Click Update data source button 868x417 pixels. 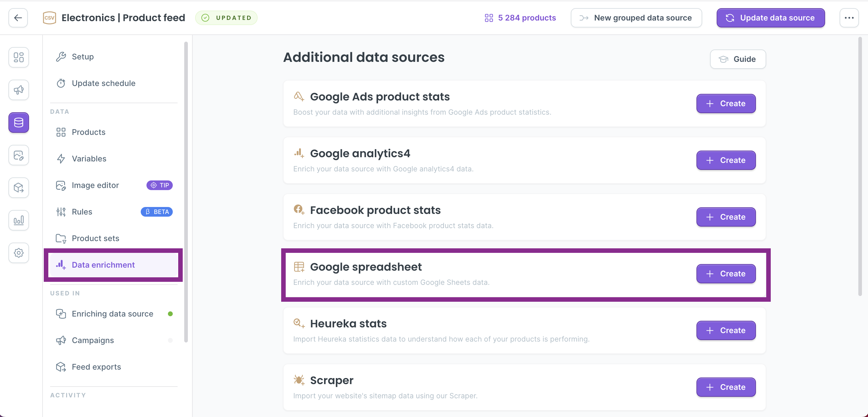pos(770,18)
